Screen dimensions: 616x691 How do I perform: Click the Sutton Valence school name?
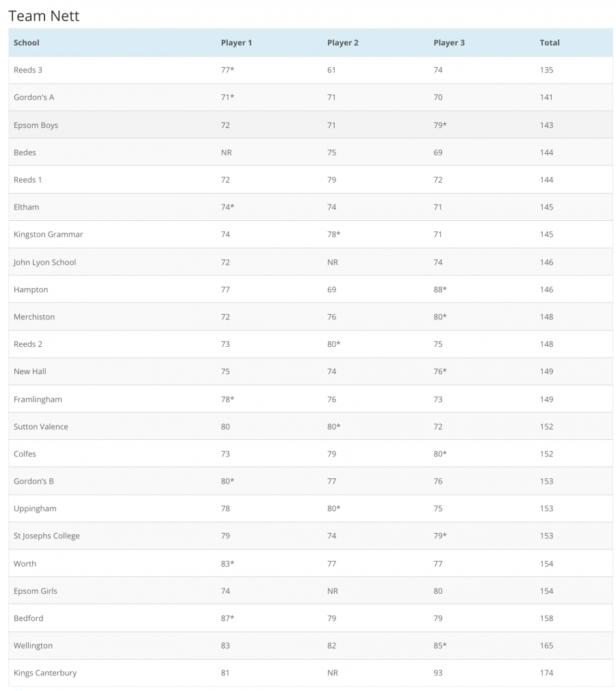(41, 426)
